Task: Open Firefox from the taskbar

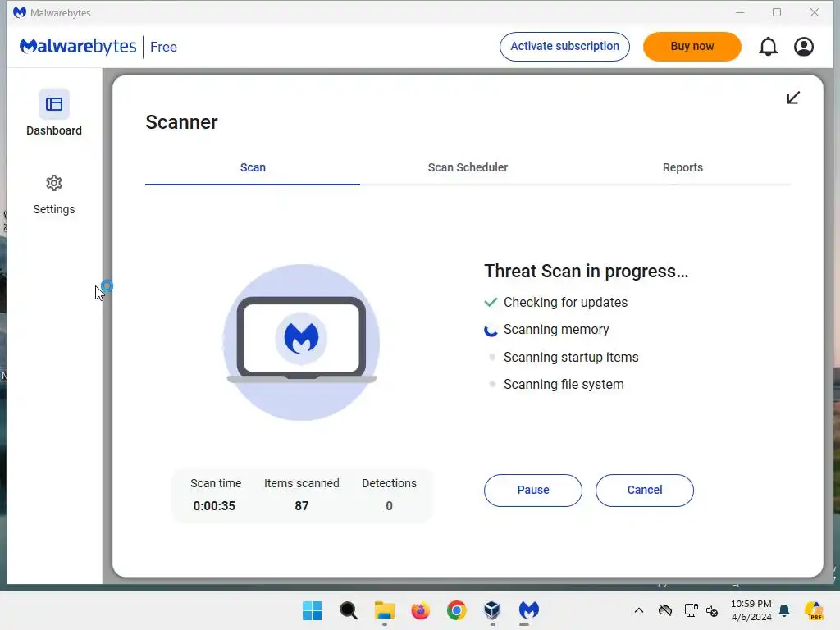Action: [x=421, y=610]
